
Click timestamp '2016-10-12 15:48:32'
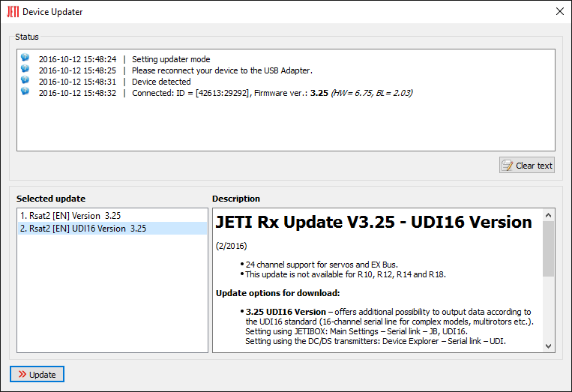tap(78, 93)
